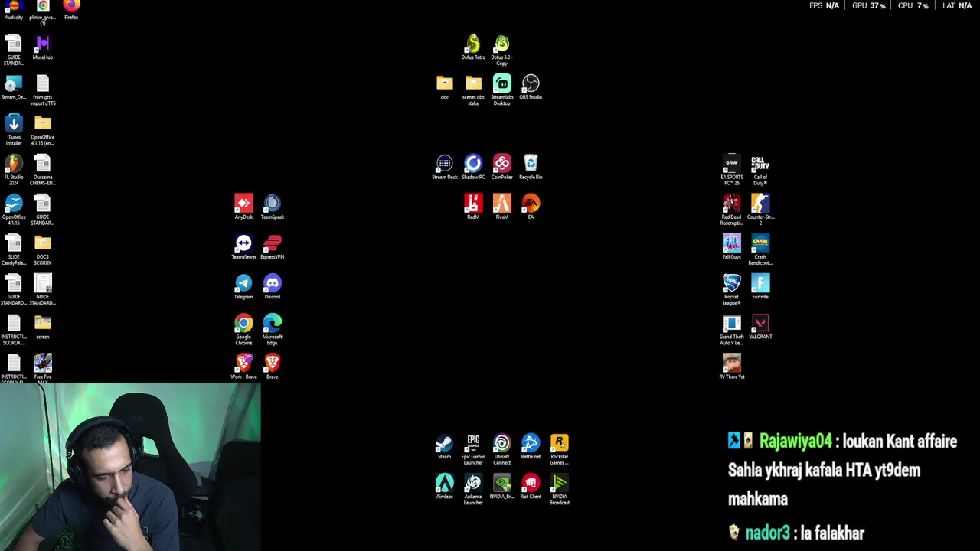980x551 pixels.
Task: Select the Stream_De... disc icon
Action: [14, 87]
